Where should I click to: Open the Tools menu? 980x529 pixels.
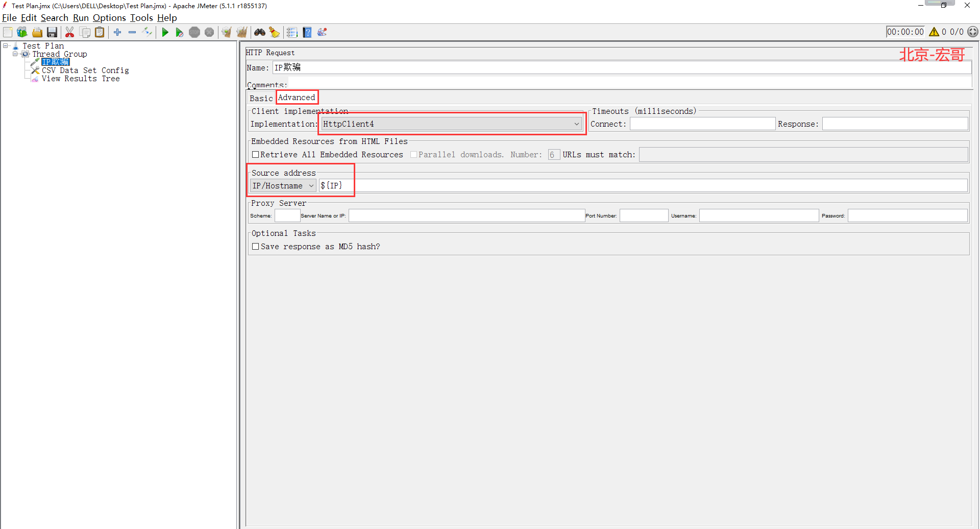click(x=141, y=18)
